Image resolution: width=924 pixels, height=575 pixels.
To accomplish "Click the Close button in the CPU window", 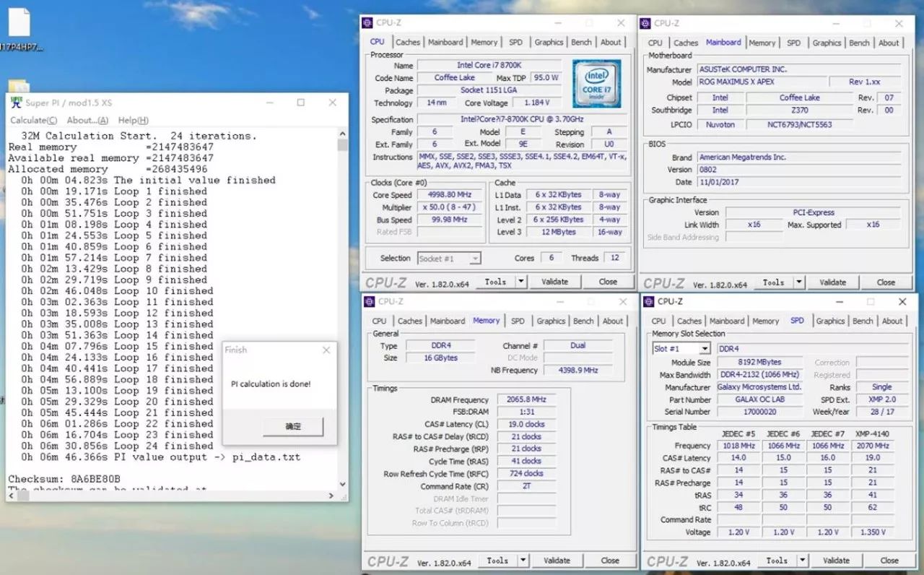I will [608, 282].
